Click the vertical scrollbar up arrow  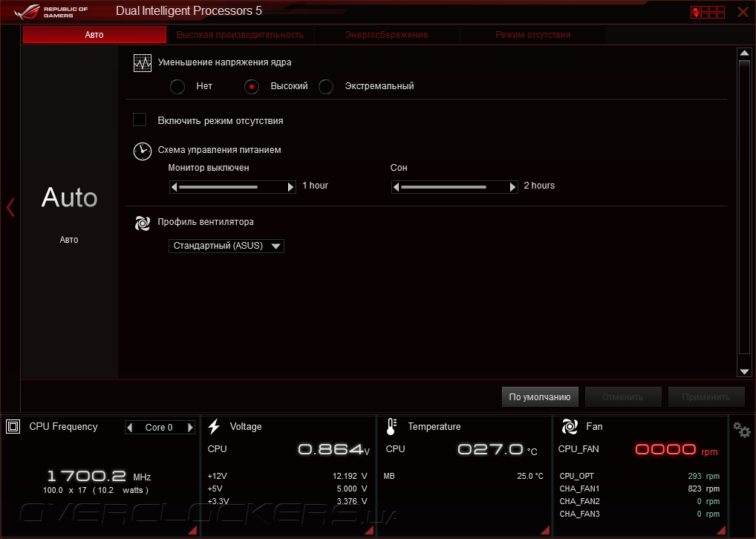pos(744,53)
